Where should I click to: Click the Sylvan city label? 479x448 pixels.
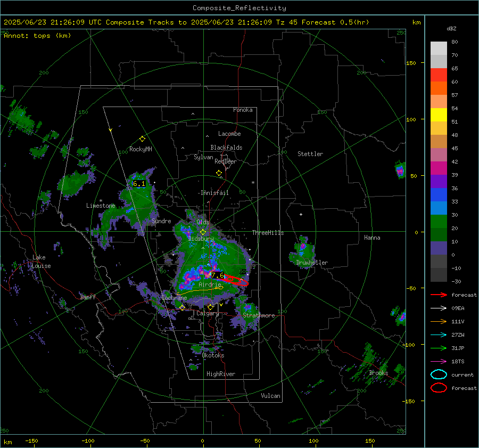[x=203, y=158]
